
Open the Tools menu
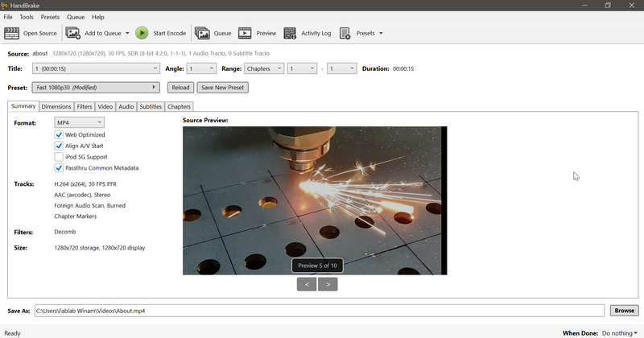click(27, 17)
